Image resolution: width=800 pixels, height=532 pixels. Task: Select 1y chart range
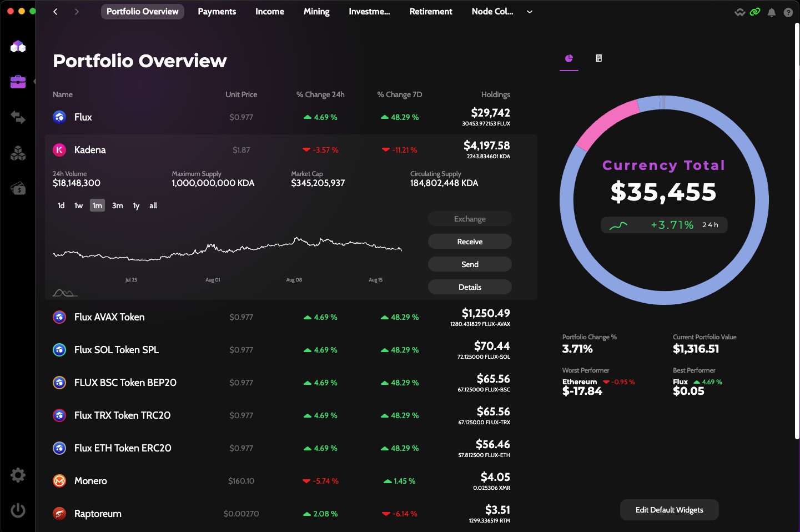[x=136, y=205]
